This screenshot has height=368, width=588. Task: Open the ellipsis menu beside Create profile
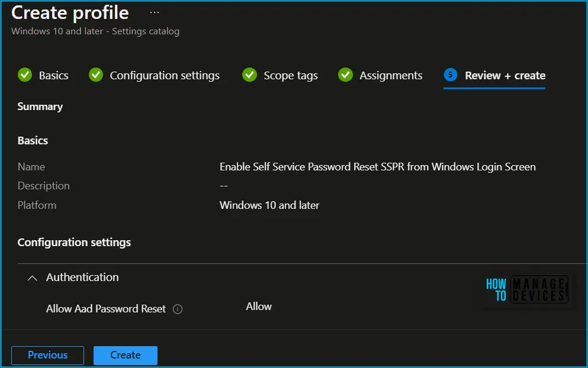tap(155, 12)
